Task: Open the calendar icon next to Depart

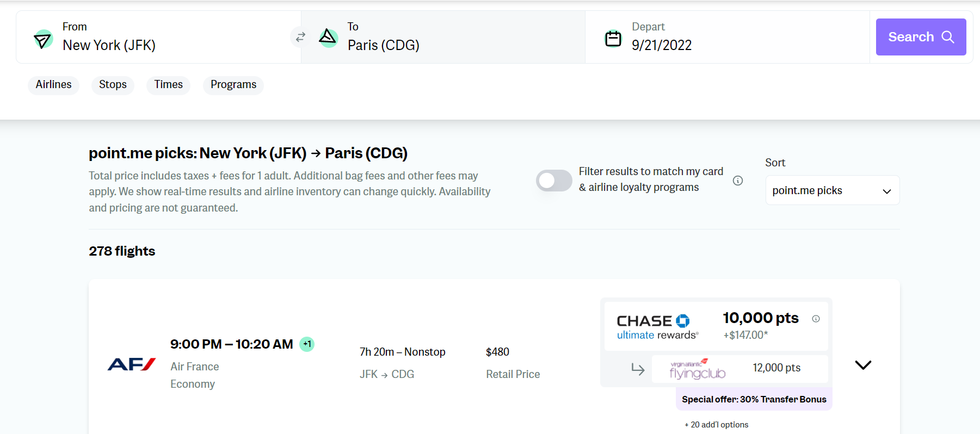Action: point(613,38)
